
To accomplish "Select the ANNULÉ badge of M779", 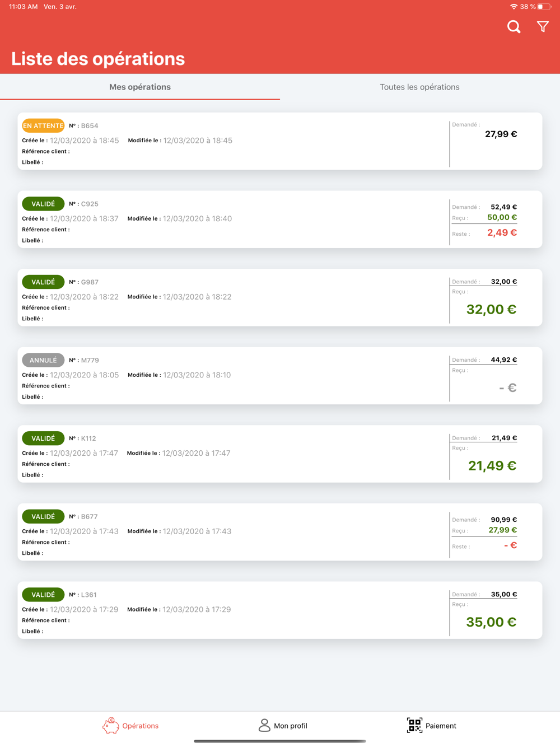I will coord(43,360).
